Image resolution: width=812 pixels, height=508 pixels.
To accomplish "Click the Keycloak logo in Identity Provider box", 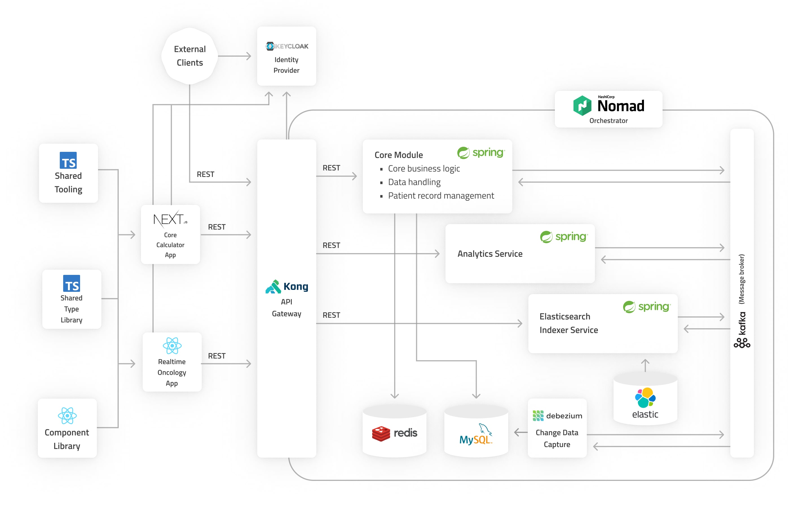I will pyautogui.click(x=287, y=46).
